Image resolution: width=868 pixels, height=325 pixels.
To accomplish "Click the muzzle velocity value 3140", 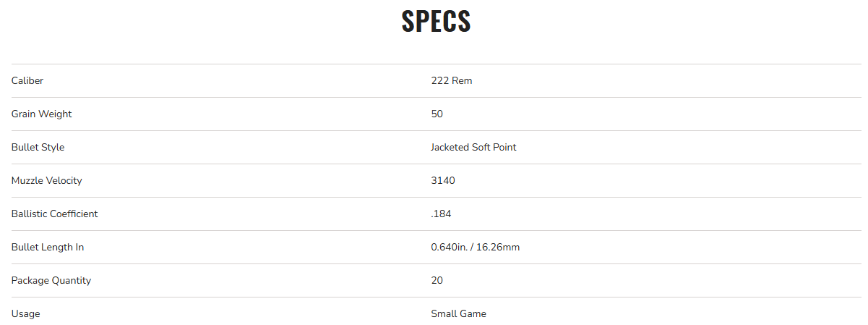I will coord(443,180).
